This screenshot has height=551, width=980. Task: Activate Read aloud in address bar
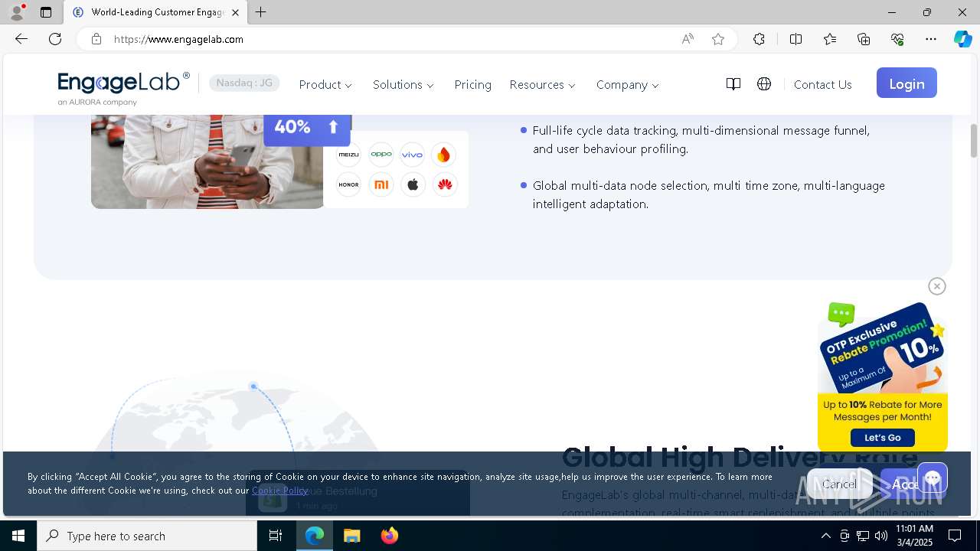point(688,39)
